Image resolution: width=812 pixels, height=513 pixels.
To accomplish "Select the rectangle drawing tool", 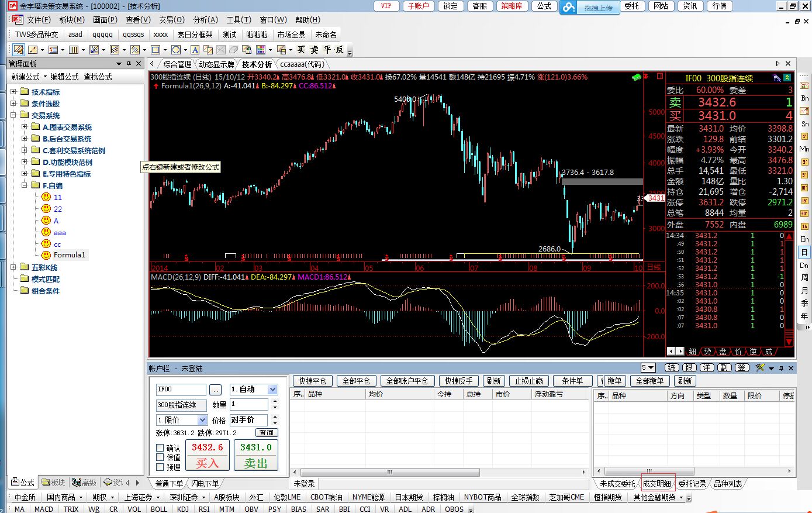I will pos(156,50).
